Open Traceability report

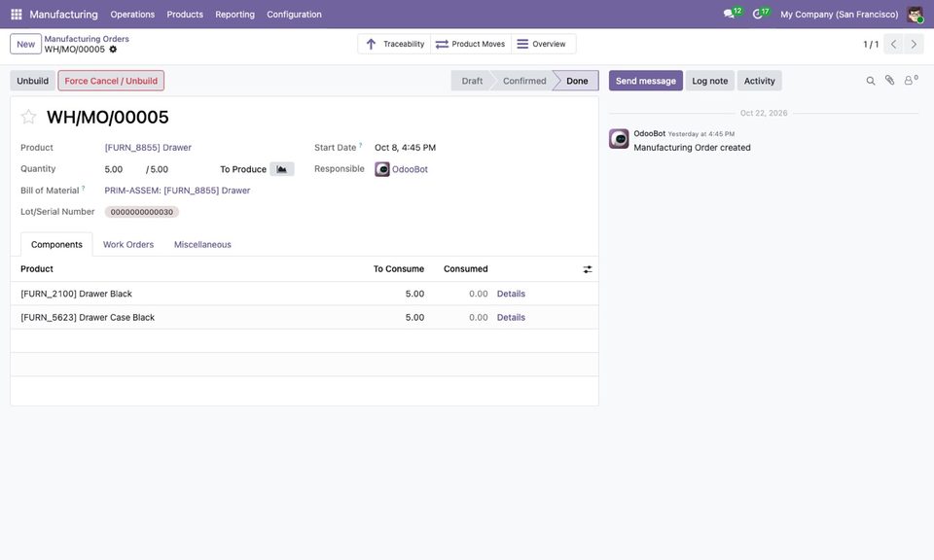[x=394, y=44]
